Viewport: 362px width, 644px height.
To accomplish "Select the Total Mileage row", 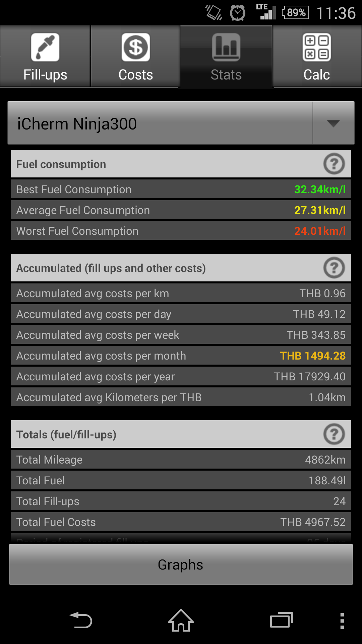I will 181,460.
